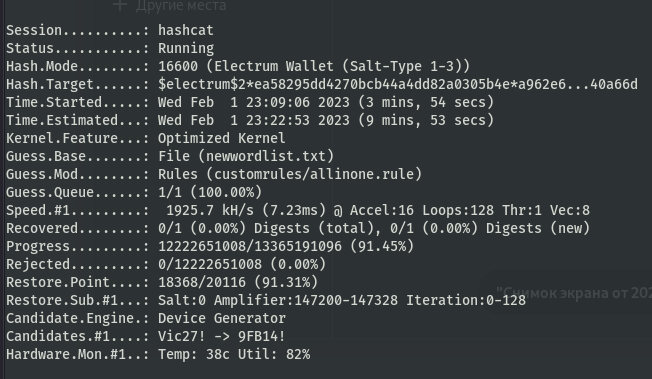This screenshot has height=379, width=652.
Task: Click the $electrum$2 hash target string
Action: (398, 84)
